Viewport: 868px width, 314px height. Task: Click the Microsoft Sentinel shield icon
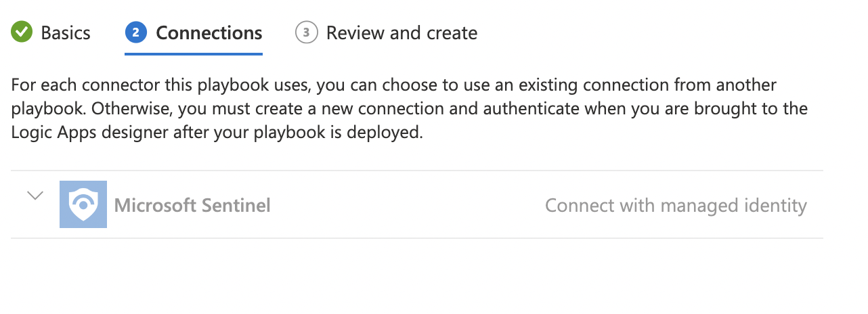click(83, 204)
